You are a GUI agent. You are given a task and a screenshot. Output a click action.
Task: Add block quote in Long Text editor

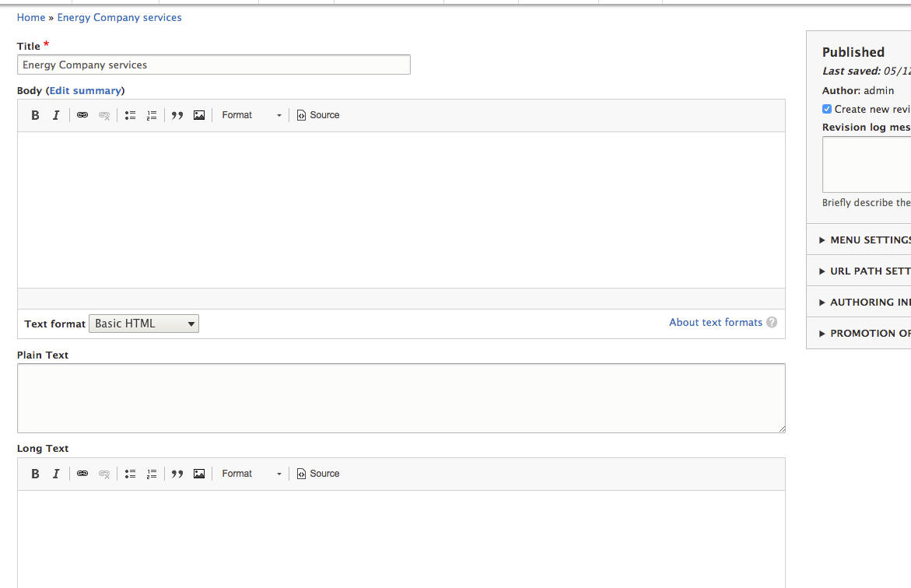[177, 474]
